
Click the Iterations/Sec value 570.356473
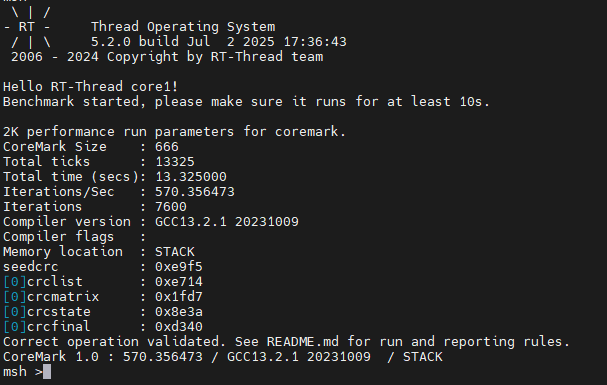point(195,192)
